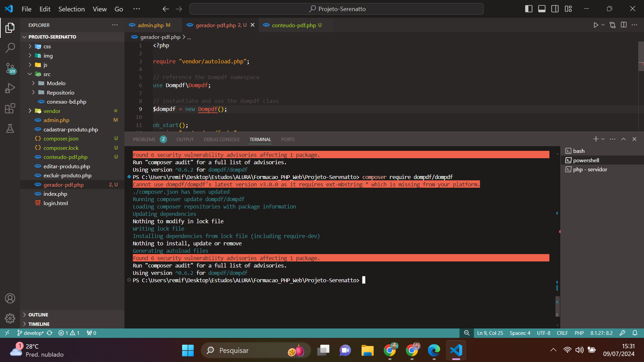
Task: Click errors and warnings count in status bar
Action: tap(69, 333)
